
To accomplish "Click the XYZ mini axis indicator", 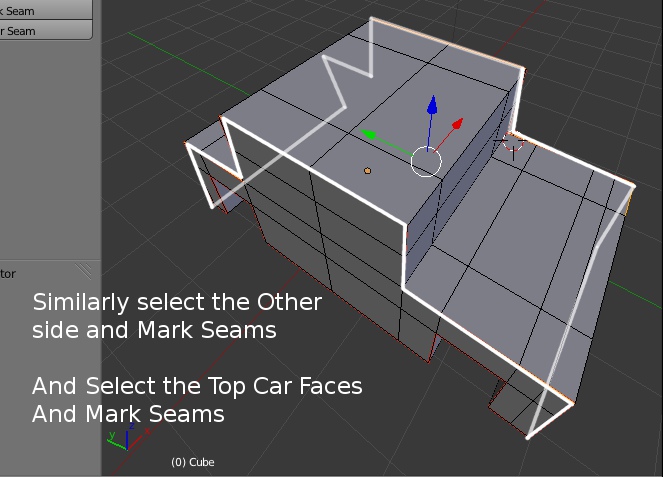I will coord(129,437).
